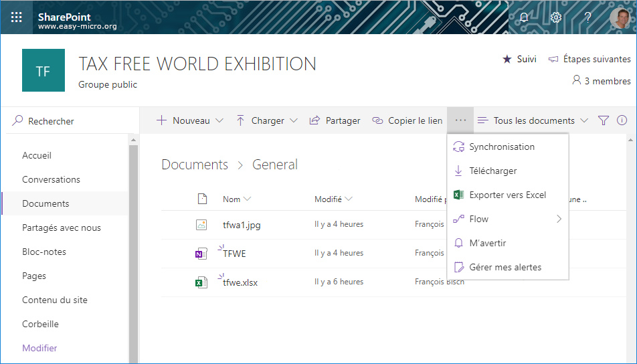Click the search magnifier icon

tap(17, 120)
